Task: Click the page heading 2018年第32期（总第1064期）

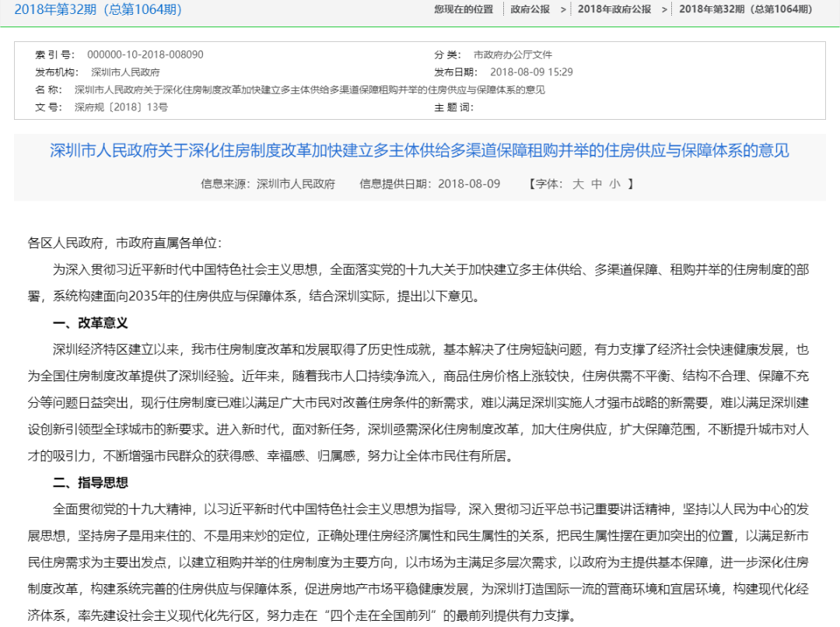Action: (98, 9)
